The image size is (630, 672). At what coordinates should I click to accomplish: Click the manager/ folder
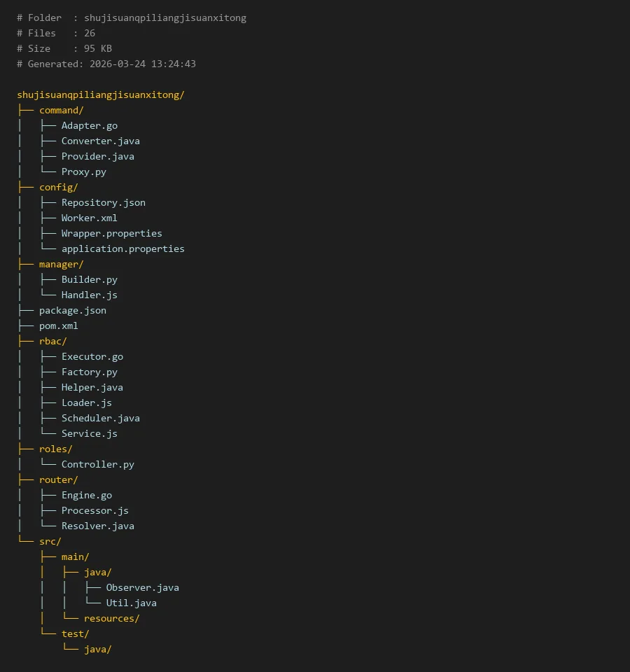click(61, 264)
